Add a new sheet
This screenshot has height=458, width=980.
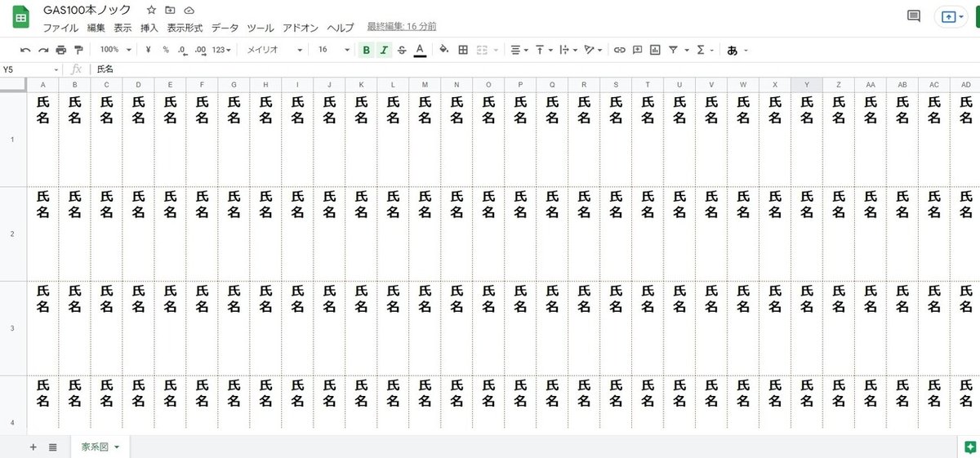[x=33, y=447]
